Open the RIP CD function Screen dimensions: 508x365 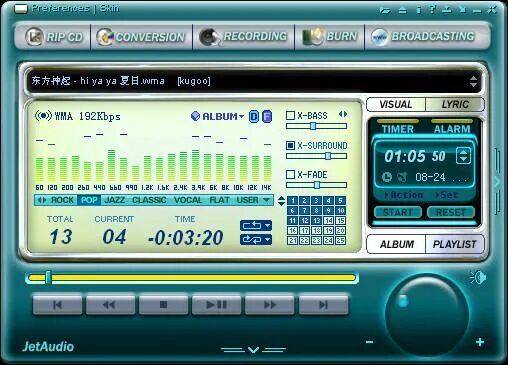tap(54, 37)
